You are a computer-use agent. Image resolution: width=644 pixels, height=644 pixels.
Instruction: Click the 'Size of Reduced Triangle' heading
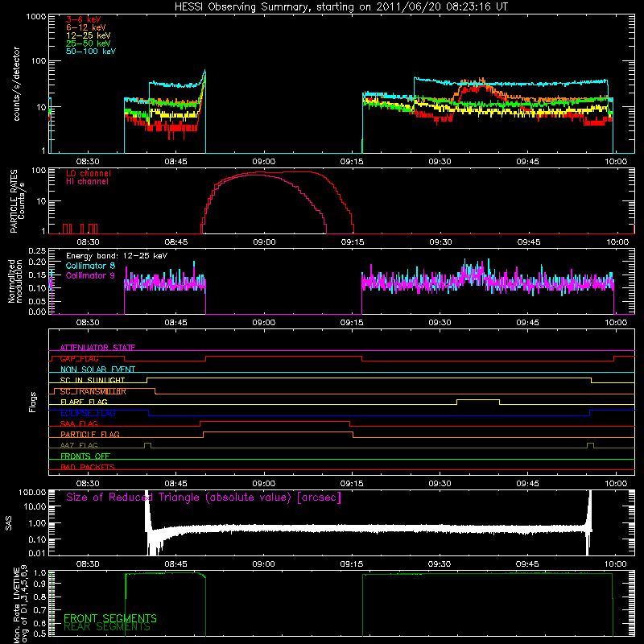(x=204, y=497)
